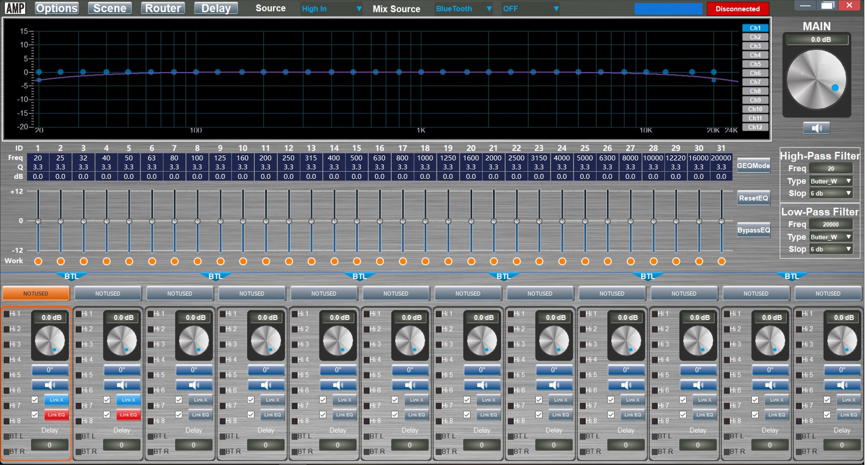Open the High-Pass Filter Type dropdown
The height and width of the screenshot is (465, 868).
point(831,181)
